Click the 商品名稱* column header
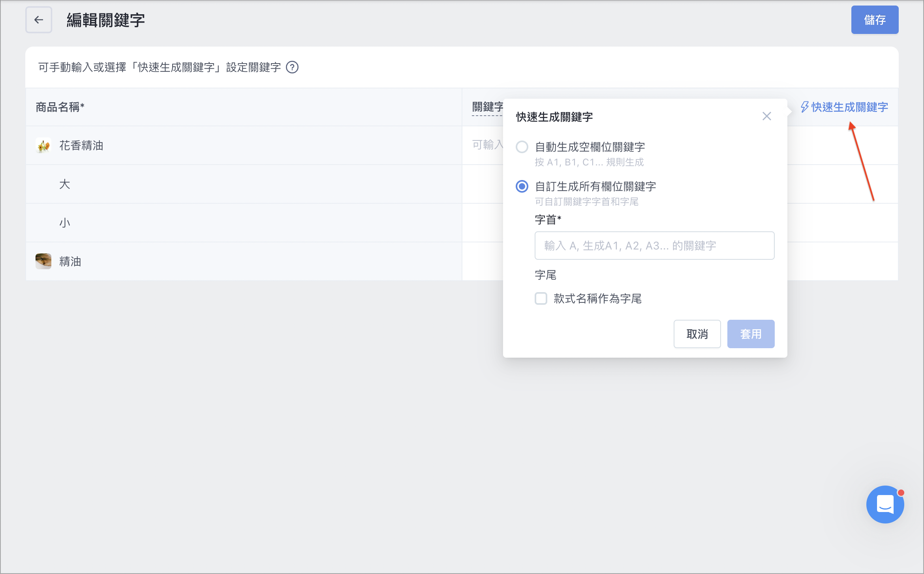Viewport: 924px width, 574px height. pos(60,107)
